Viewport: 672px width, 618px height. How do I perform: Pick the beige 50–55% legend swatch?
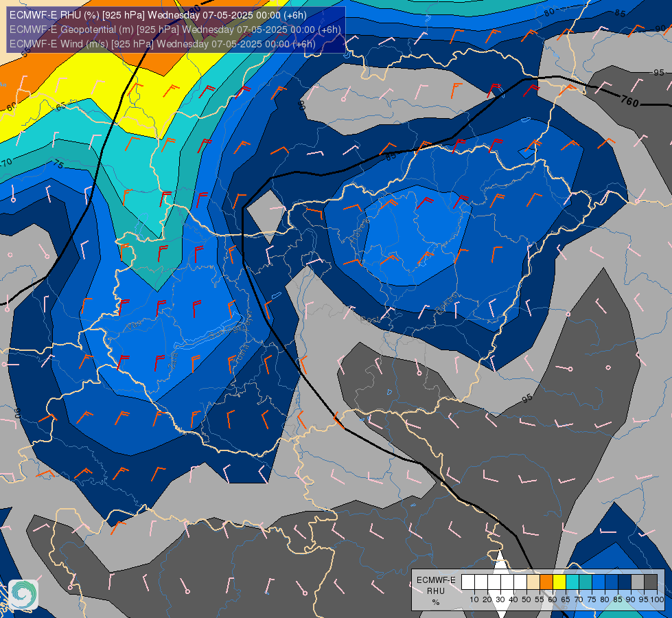click(533, 582)
